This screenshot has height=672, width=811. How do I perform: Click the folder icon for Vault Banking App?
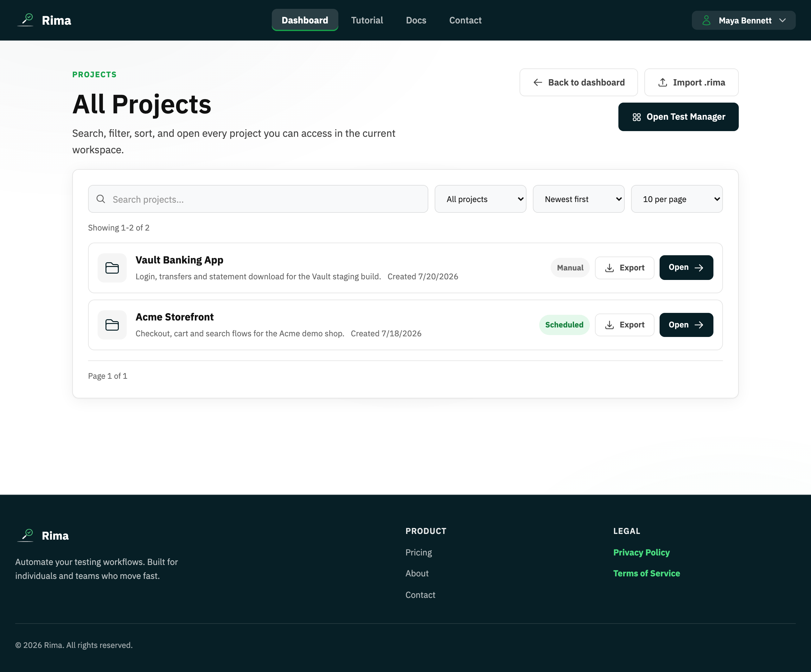pyautogui.click(x=112, y=268)
